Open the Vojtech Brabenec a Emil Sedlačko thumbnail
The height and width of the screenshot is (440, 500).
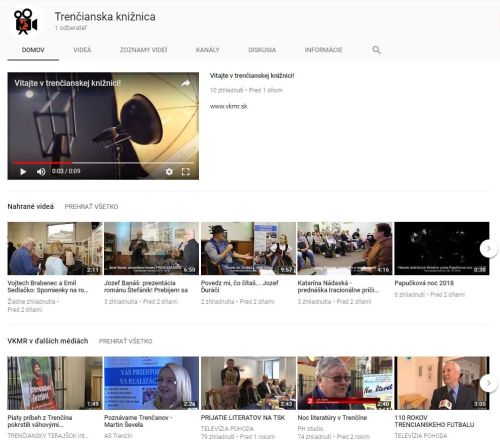pyautogui.click(x=55, y=249)
